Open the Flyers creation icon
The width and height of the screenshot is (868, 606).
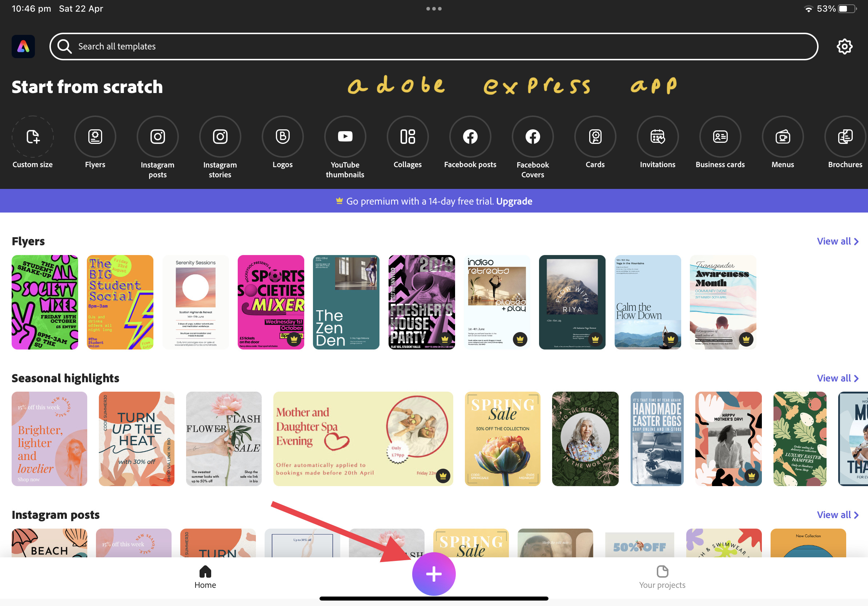[95, 137]
